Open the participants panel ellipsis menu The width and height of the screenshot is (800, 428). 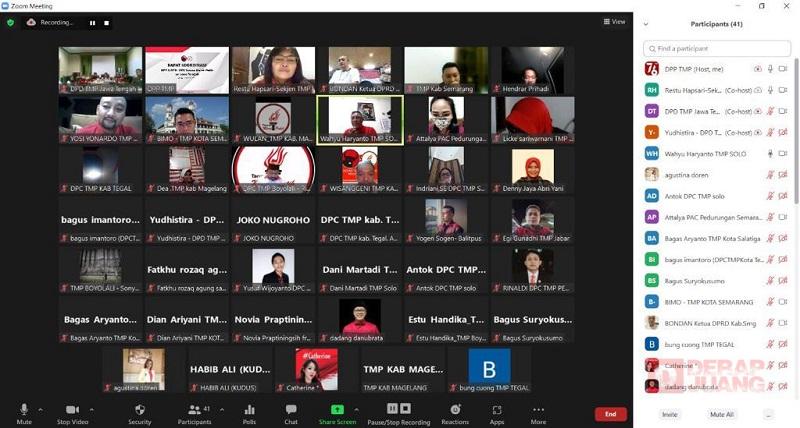click(768, 414)
